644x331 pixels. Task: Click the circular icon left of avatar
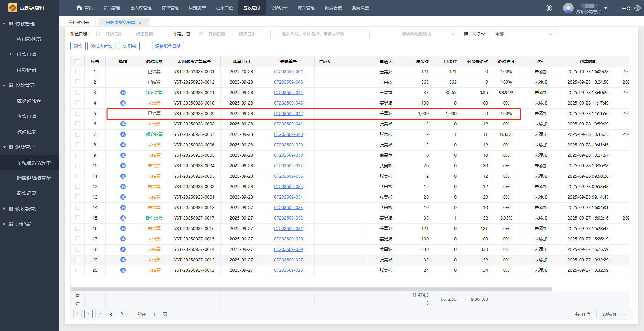pyautogui.click(x=549, y=8)
